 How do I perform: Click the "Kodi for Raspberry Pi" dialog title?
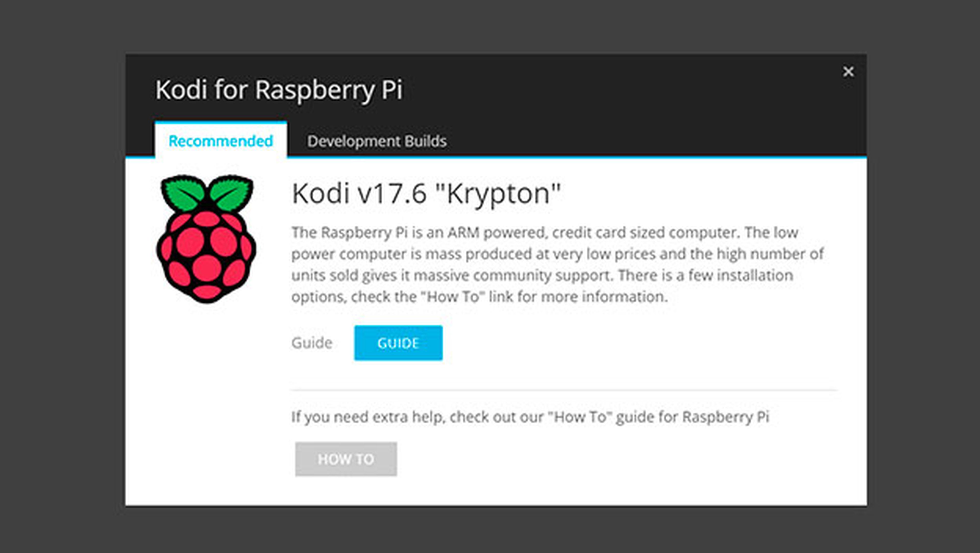tap(279, 90)
